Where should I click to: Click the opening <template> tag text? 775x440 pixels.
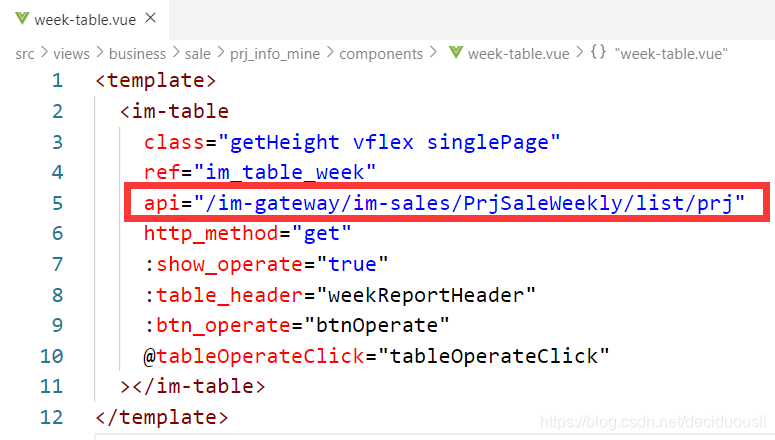[156, 80]
